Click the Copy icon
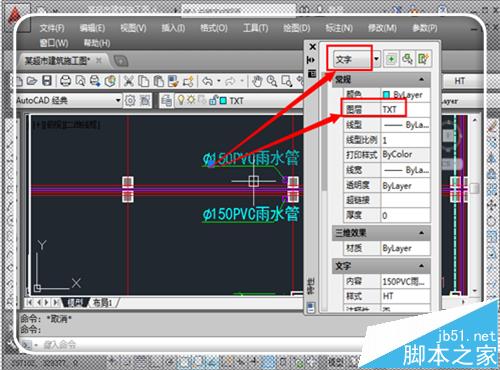Screen dimensions: 500x370 point(144,81)
